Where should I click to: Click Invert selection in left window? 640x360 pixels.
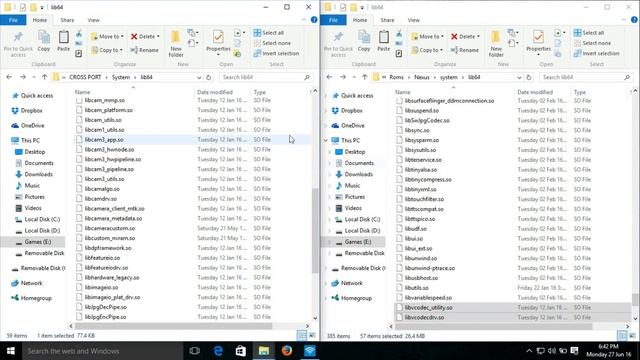click(276, 53)
